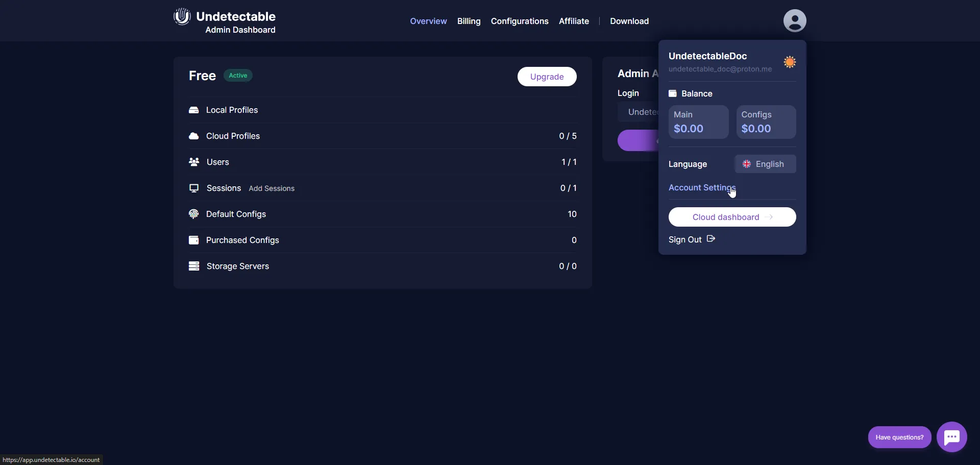Click the Undetectable fingerprint logo

coord(182,16)
